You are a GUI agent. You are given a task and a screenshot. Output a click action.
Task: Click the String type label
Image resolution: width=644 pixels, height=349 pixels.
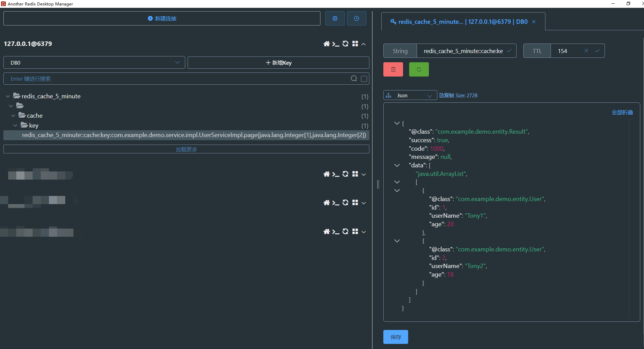coord(400,51)
